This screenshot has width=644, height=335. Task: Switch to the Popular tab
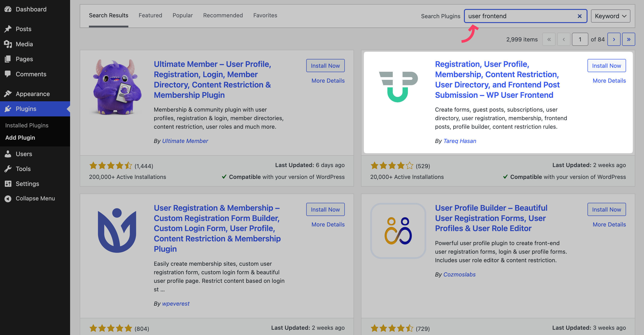(182, 15)
